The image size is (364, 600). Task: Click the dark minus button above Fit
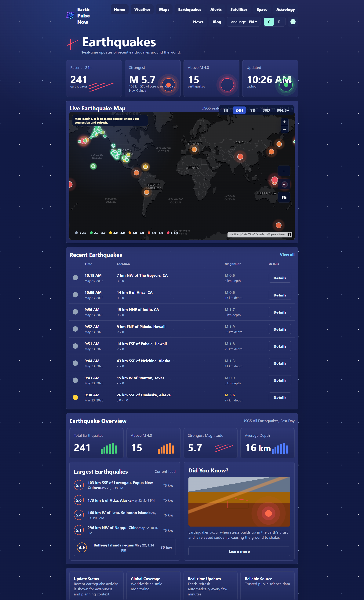[x=284, y=184]
